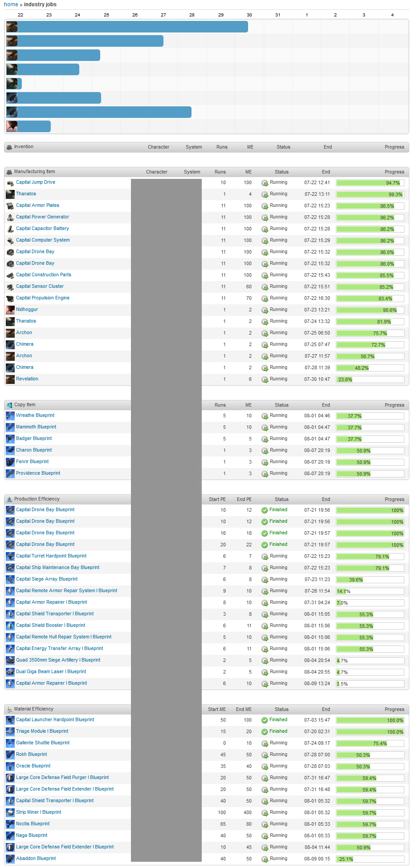
Task: Click the Invention section header icon
Action: tap(9, 147)
